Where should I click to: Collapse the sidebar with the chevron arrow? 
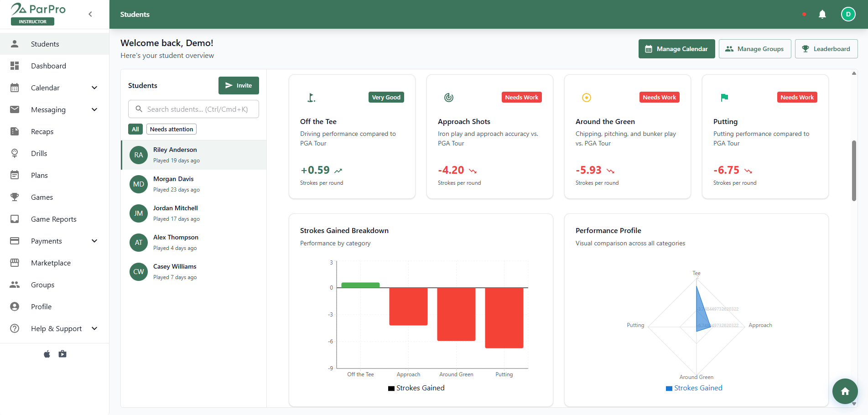tap(90, 14)
